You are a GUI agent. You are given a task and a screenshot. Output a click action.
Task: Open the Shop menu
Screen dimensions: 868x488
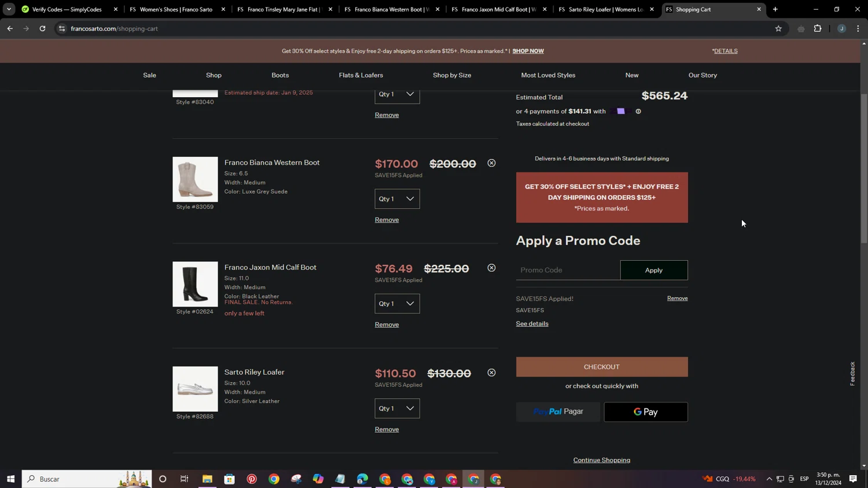[x=214, y=75]
